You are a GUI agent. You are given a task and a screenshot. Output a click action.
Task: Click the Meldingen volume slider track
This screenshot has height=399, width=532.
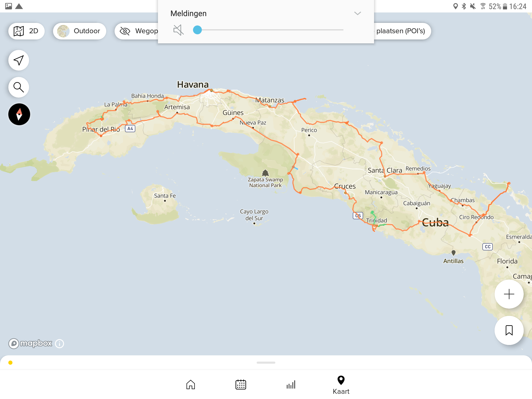(270, 30)
